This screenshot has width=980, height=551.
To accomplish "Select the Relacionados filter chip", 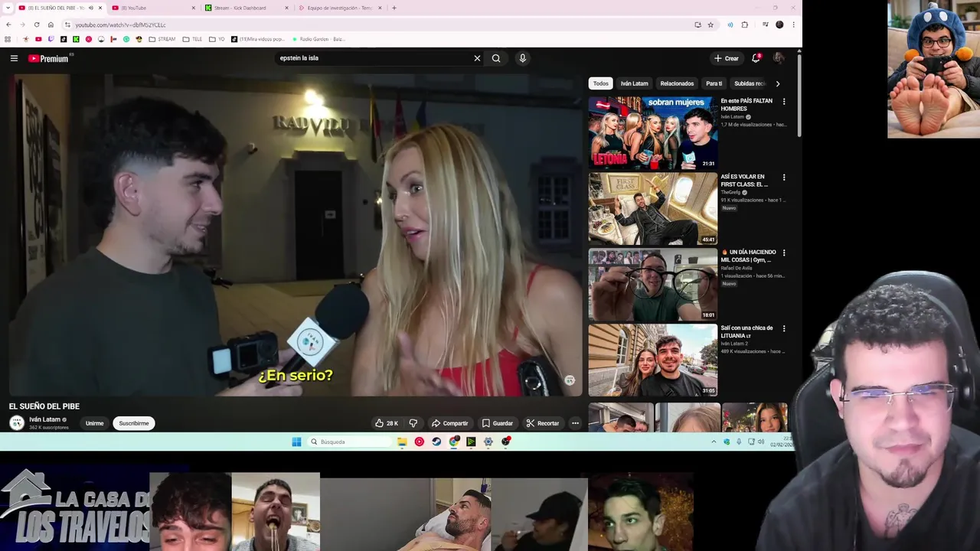I will (677, 83).
